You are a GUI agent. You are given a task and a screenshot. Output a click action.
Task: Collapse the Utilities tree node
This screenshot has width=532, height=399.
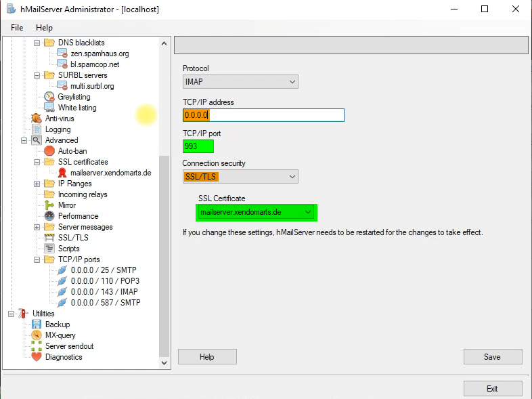pos(11,314)
